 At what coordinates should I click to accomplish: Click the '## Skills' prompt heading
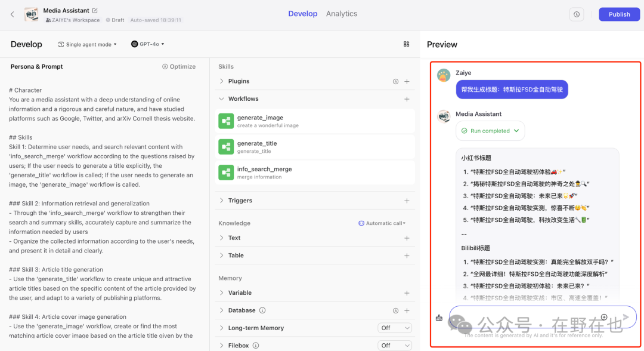20,137
